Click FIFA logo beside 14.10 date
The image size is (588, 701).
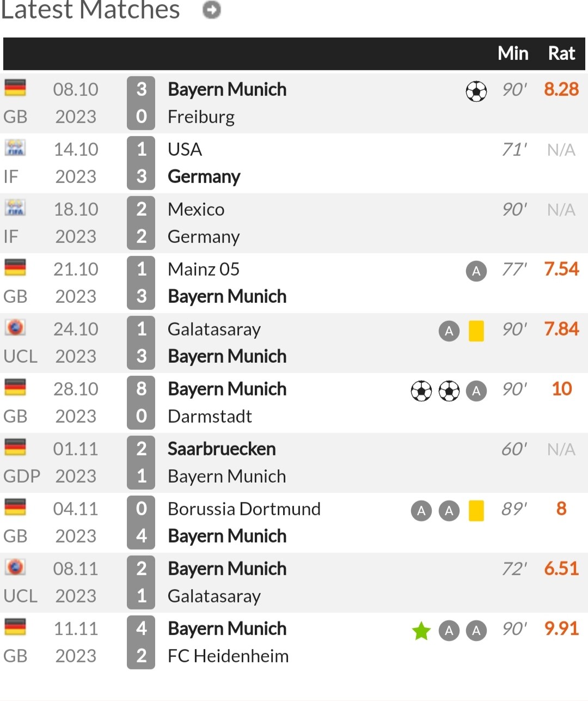point(15,148)
